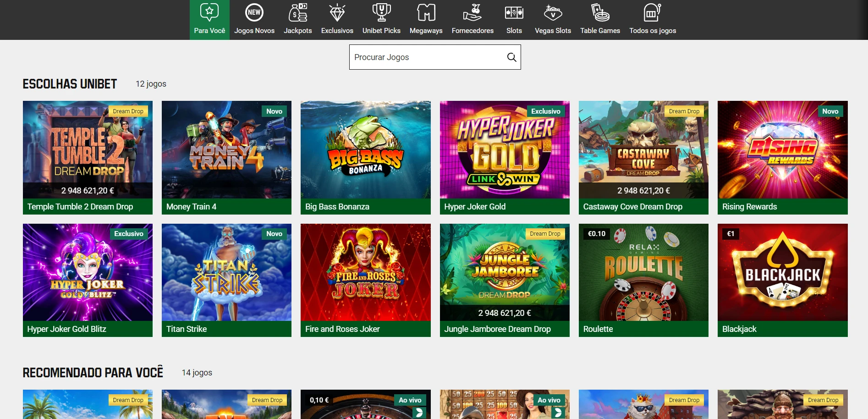Click the Big Bass Bonanza title
Image resolution: width=868 pixels, height=419 pixels.
337,207
